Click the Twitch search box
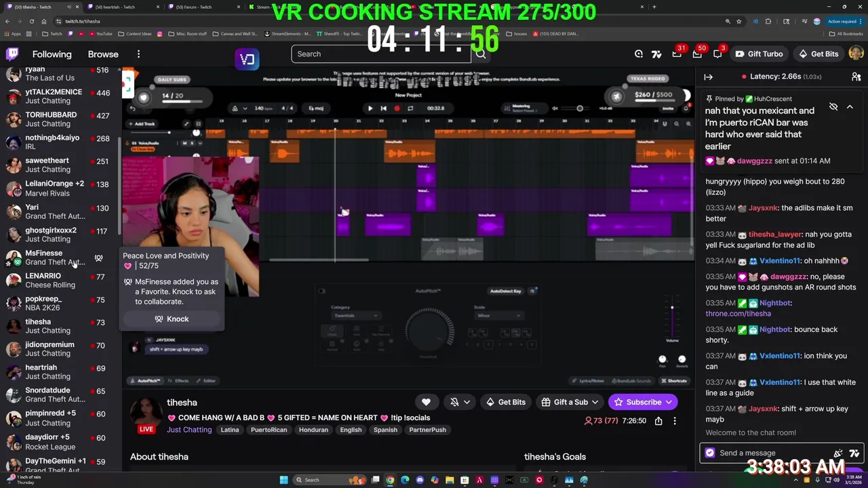This screenshot has width=868, height=488. click(381, 54)
